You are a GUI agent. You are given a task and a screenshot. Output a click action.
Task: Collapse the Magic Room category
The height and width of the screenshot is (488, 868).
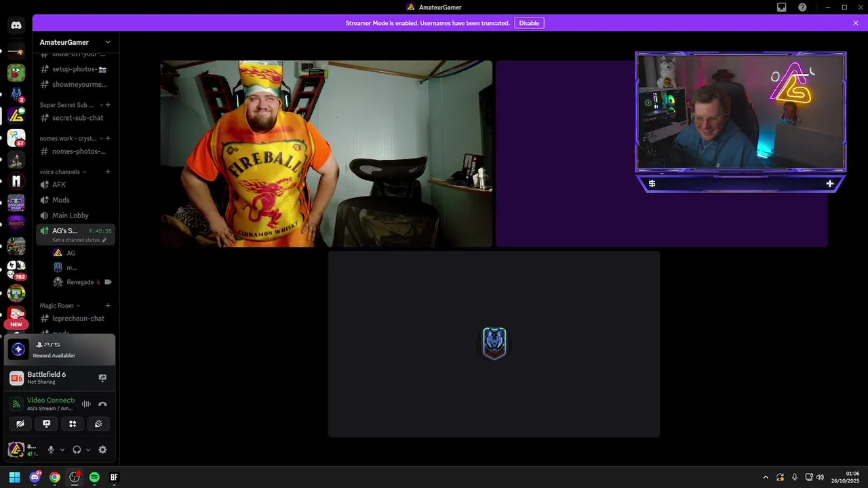coord(79,306)
